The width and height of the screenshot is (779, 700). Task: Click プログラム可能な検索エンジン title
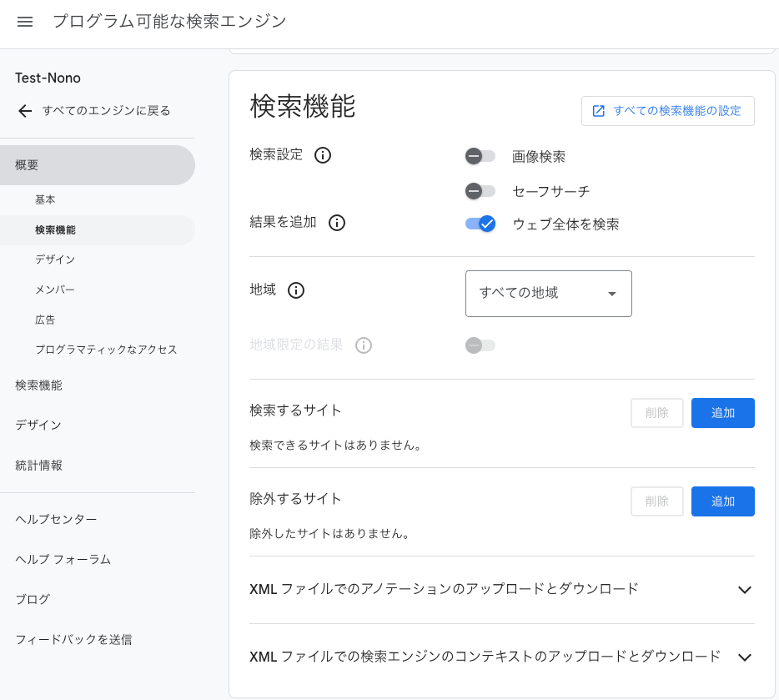click(169, 22)
